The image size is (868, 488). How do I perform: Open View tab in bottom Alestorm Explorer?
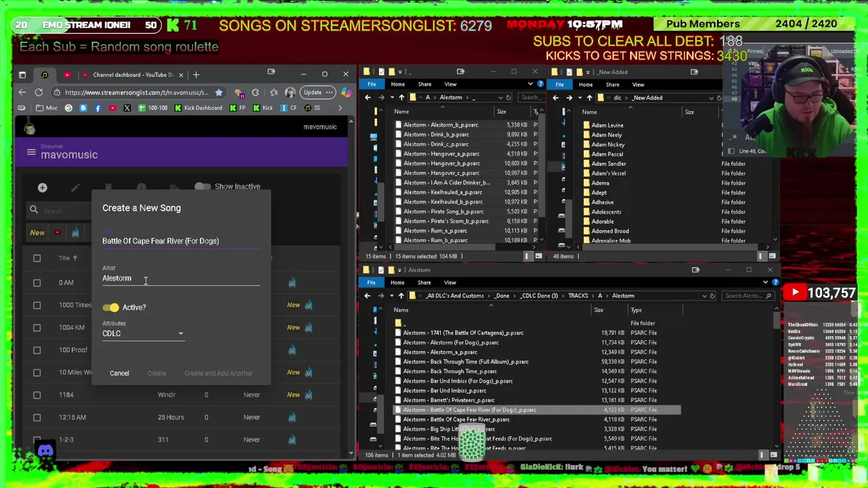click(450, 283)
